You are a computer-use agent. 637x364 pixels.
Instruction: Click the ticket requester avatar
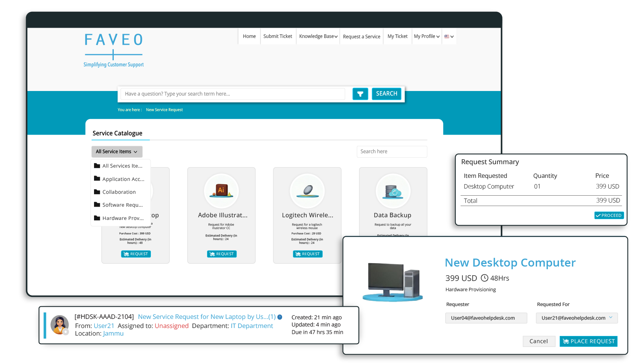point(60,325)
